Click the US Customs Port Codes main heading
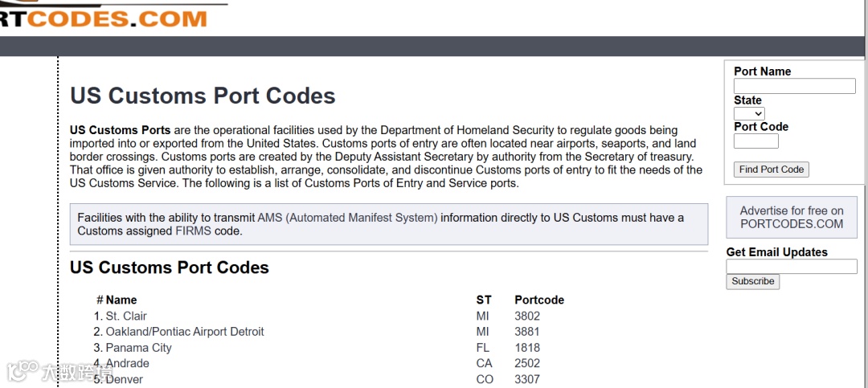The height and width of the screenshot is (388, 868). click(x=203, y=96)
